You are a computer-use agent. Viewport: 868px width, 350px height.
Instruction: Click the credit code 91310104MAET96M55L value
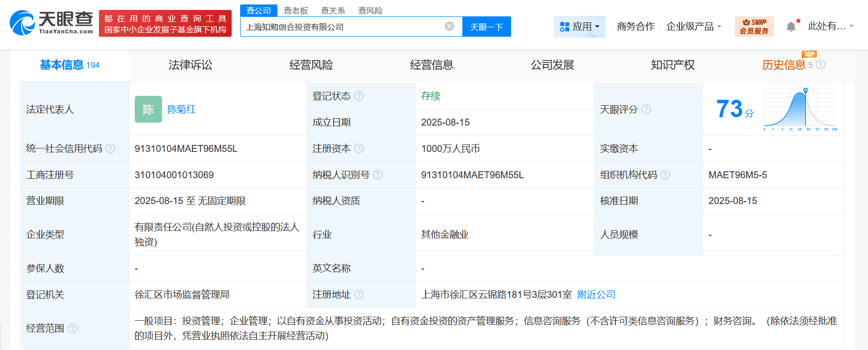coord(186,148)
